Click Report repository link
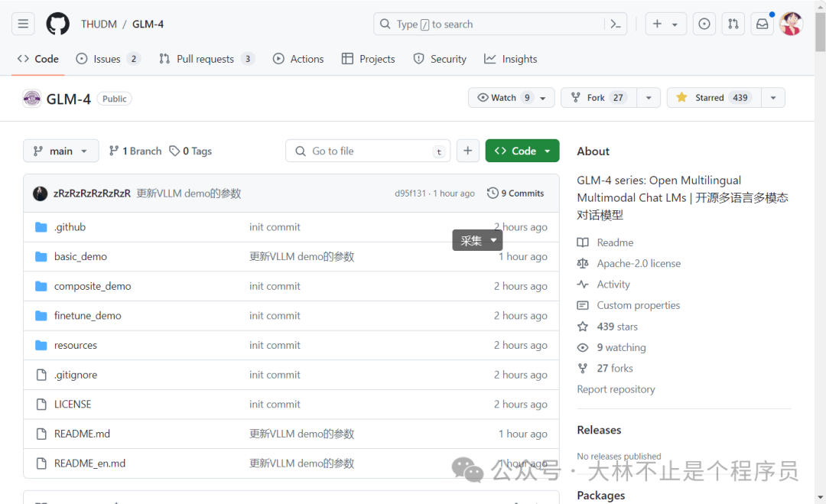Screen dimensions: 826x504 pos(616,389)
